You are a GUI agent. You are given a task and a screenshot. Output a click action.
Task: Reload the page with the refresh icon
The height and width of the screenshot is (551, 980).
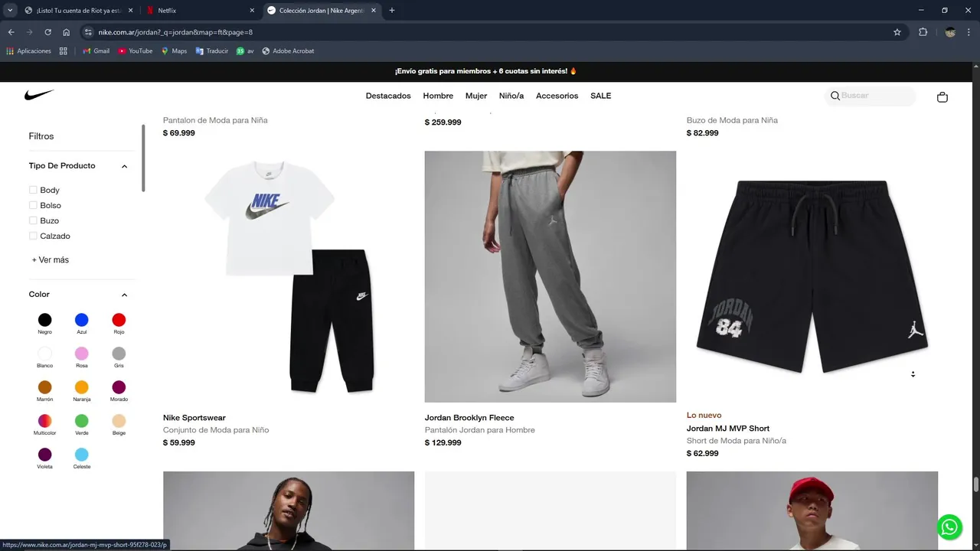[x=47, y=32]
